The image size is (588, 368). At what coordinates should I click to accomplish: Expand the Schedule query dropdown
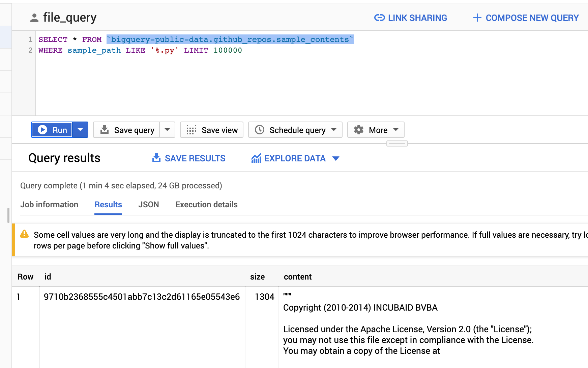[x=334, y=130]
